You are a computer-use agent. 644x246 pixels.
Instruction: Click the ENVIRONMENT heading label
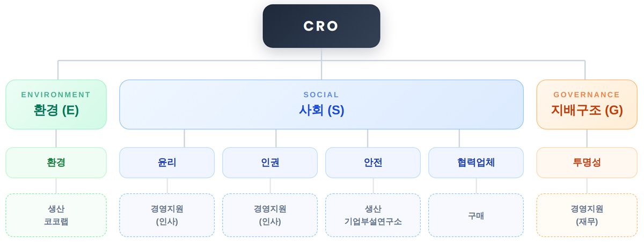(x=56, y=95)
